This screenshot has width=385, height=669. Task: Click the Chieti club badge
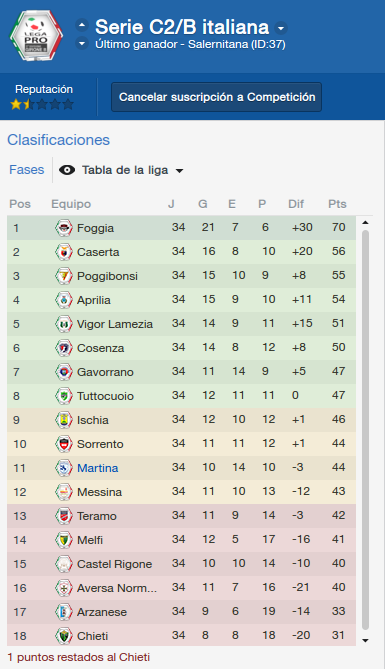pos(64,636)
